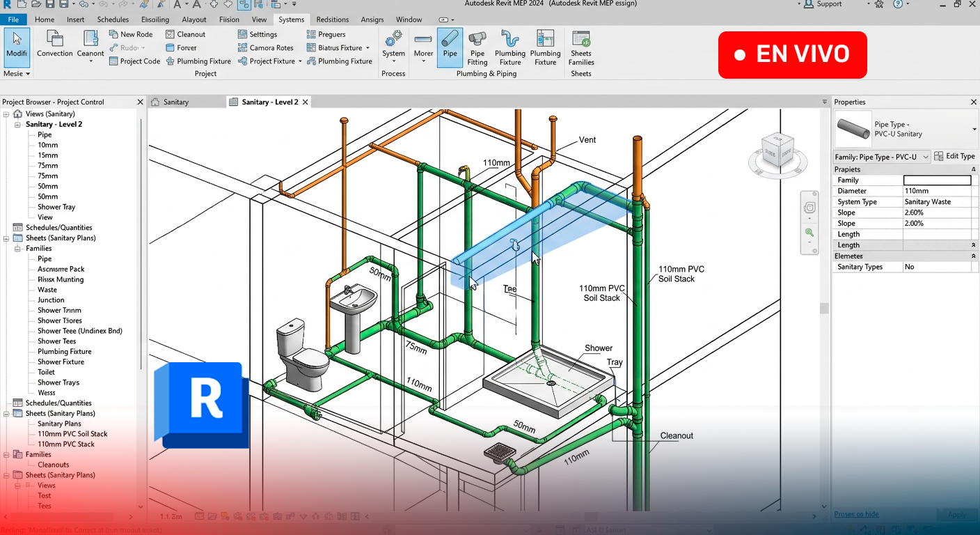Open the Family Pipe Type dropdown
Screen dimensions: 980x535
(x=882, y=157)
